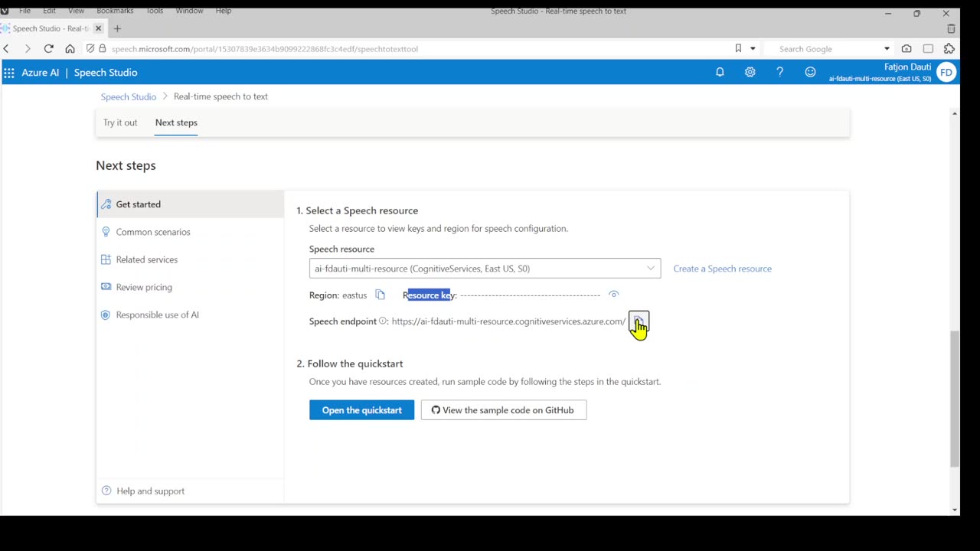980x551 pixels.
Task: Select the Next steps tab
Action: 176,122
